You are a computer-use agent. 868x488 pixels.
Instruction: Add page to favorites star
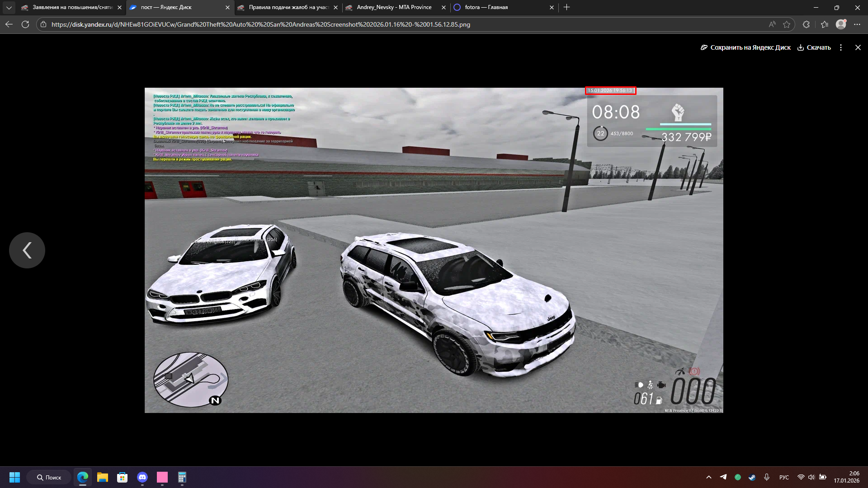[787, 24]
